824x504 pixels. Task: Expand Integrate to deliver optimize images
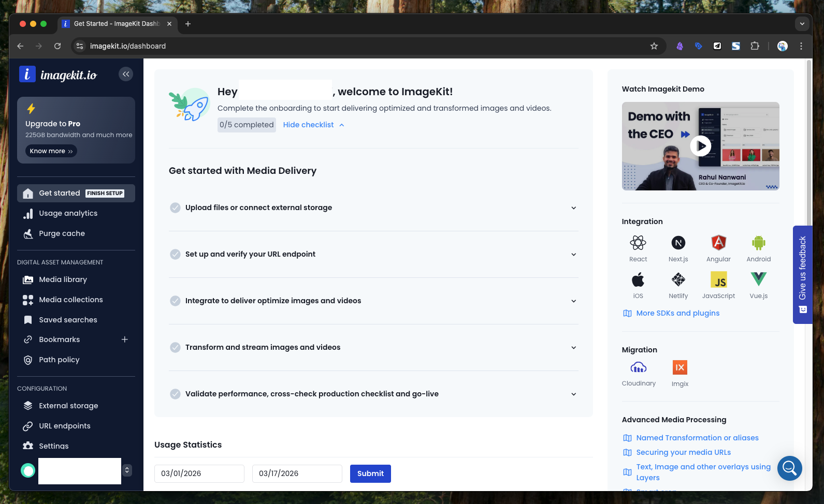coord(573,301)
